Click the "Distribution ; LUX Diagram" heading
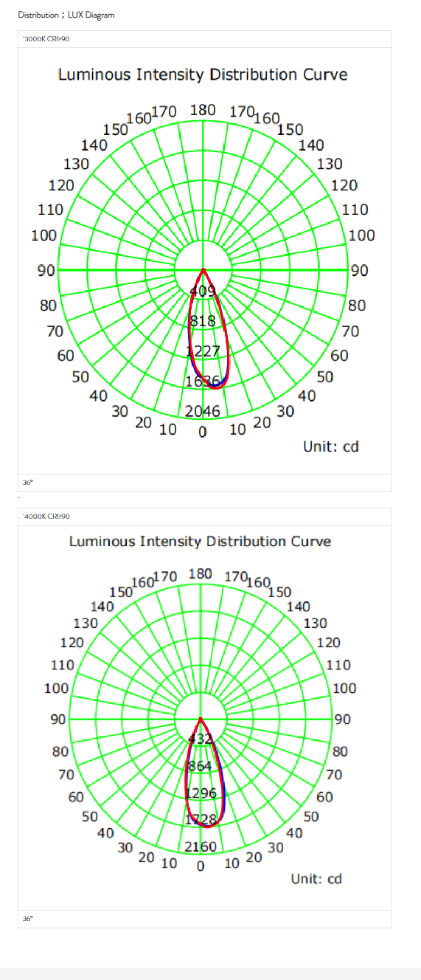The width and height of the screenshot is (421, 980). (66, 15)
